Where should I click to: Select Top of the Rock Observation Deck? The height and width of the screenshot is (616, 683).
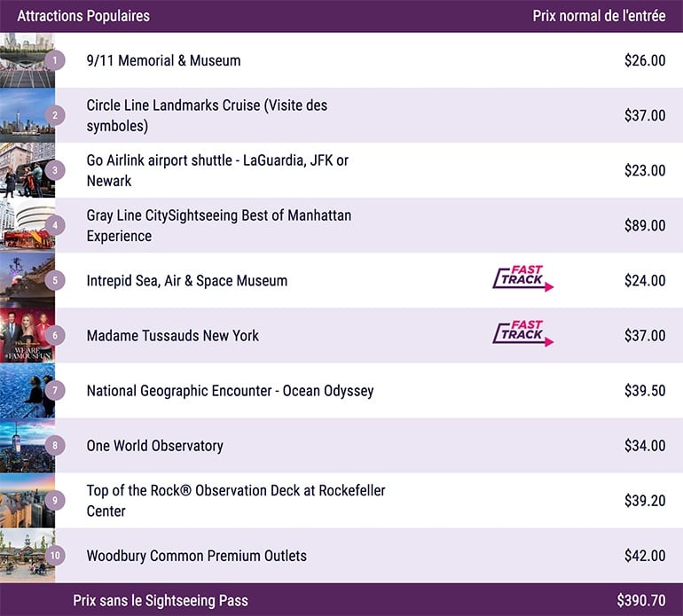(x=235, y=501)
